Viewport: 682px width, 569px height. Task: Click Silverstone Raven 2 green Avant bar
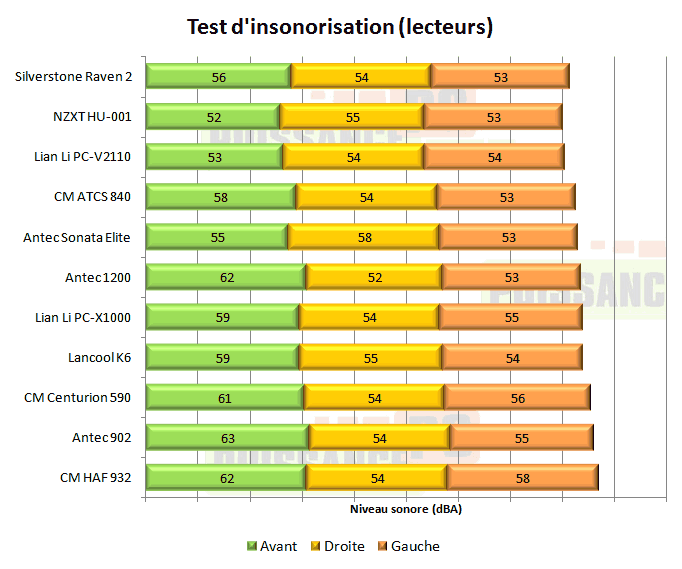(x=218, y=76)
